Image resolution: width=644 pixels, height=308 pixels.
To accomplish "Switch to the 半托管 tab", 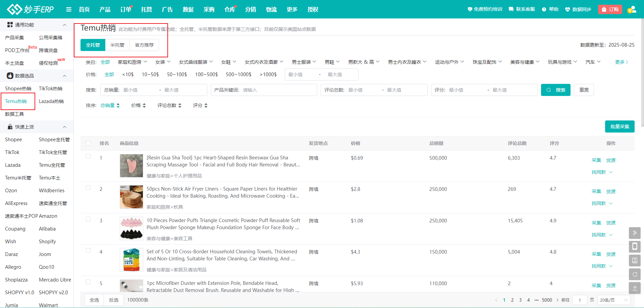I will click(x=117, y=45).
